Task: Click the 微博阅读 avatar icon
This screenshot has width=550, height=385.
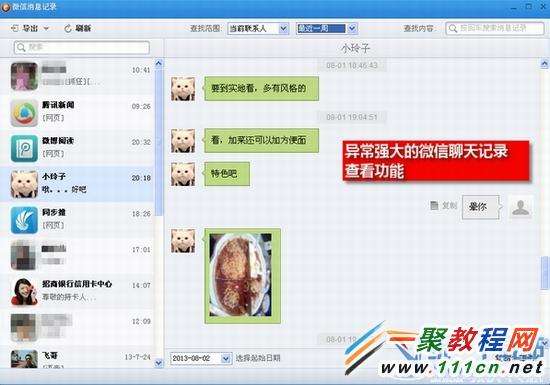Action: click(x=24, y=149)
